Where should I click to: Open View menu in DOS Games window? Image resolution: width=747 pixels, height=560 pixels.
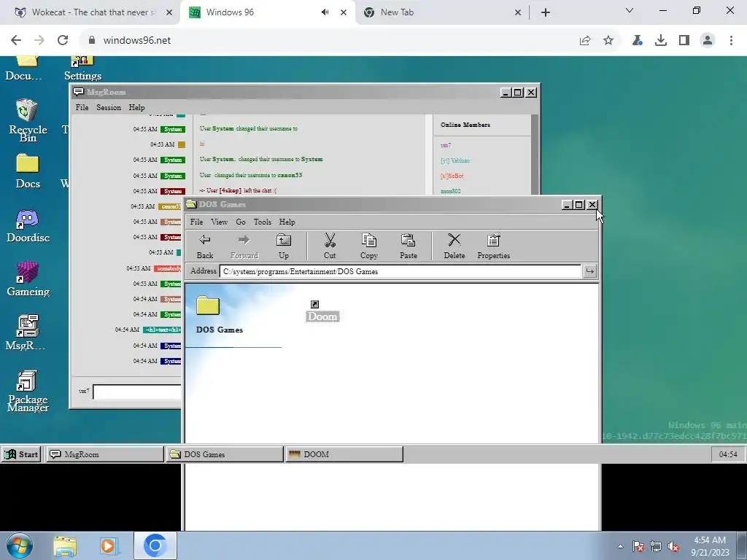(219, 222)
